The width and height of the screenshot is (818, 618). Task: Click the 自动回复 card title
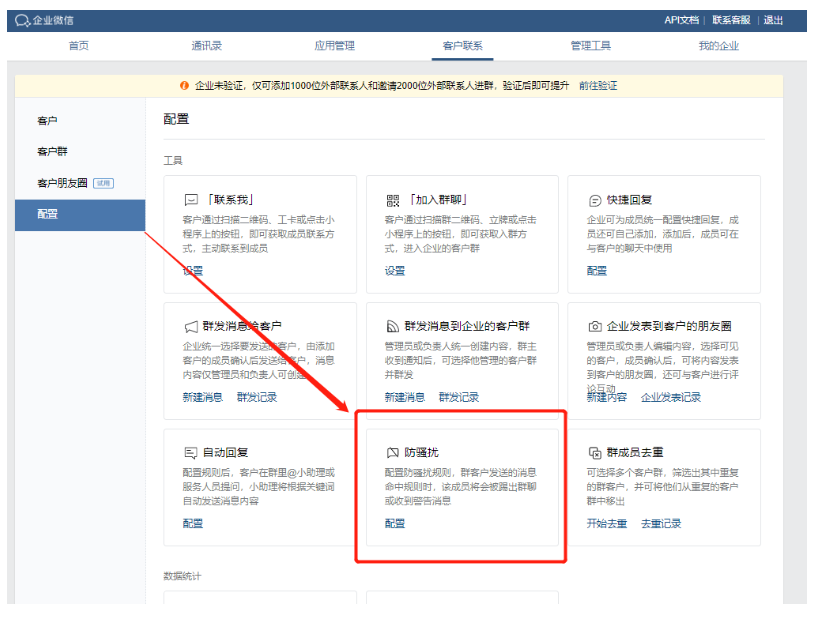tap(225, 453)
